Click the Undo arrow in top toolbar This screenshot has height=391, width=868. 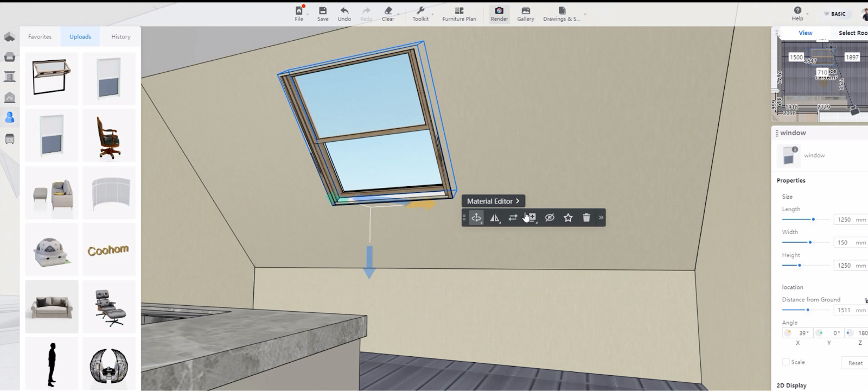[x=344, y=14]
